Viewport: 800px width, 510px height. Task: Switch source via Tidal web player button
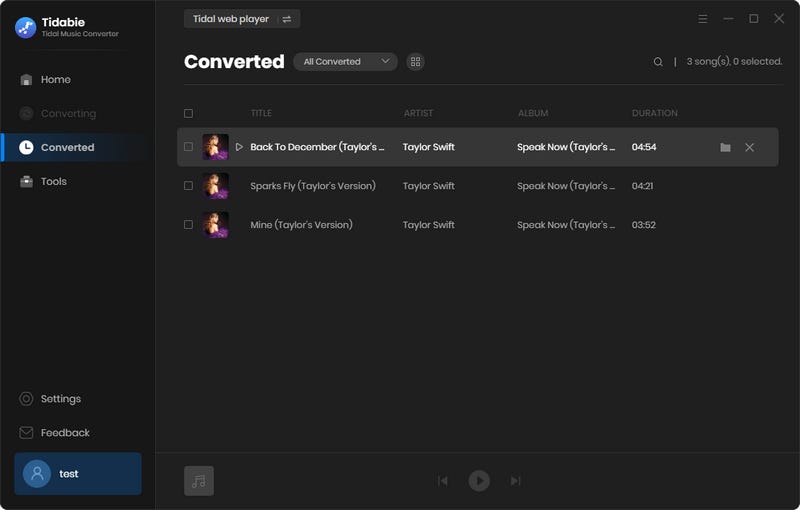point(242,19)
